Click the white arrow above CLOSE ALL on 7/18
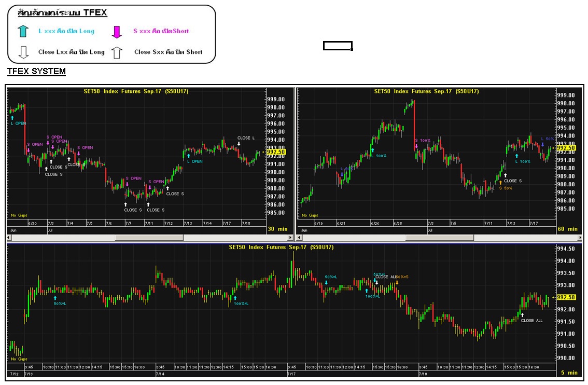588x385 pixels. coord(522,315)
